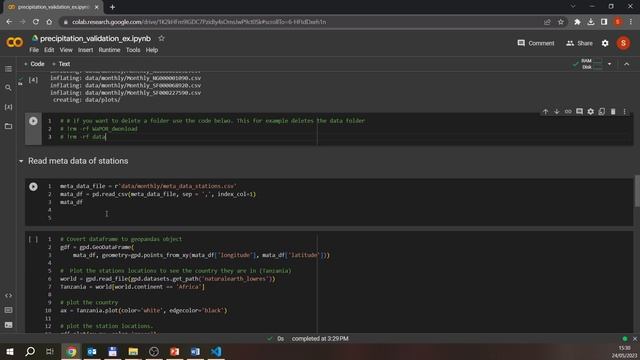Image resolution: width=640 pixels, height=360 pixels.
Task: Open more cell actions three-dot menu
Action: [x=624, y=111]
